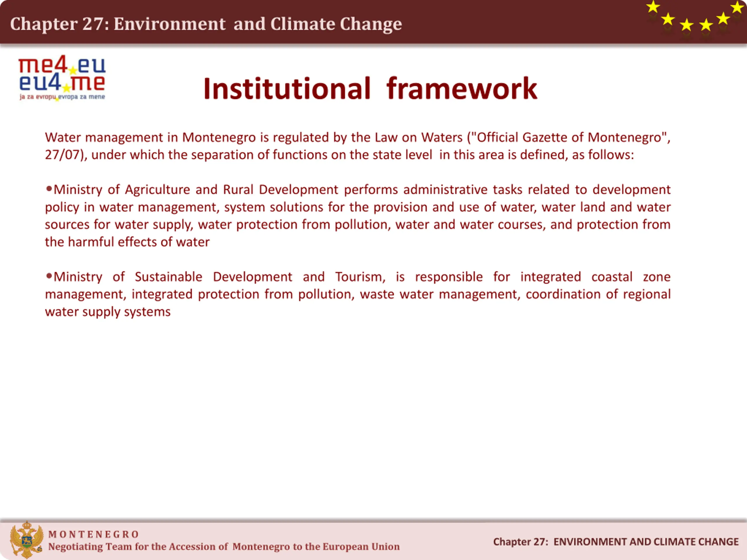The image size is (747, 560).
Task: Click 'Water management in Montenegro is regulated' paragraph
Action: coord(358,146)
